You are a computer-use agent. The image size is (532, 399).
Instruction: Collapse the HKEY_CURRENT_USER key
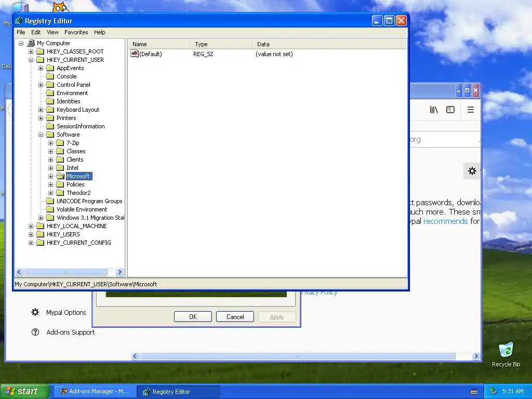click(x=31, y=60)
